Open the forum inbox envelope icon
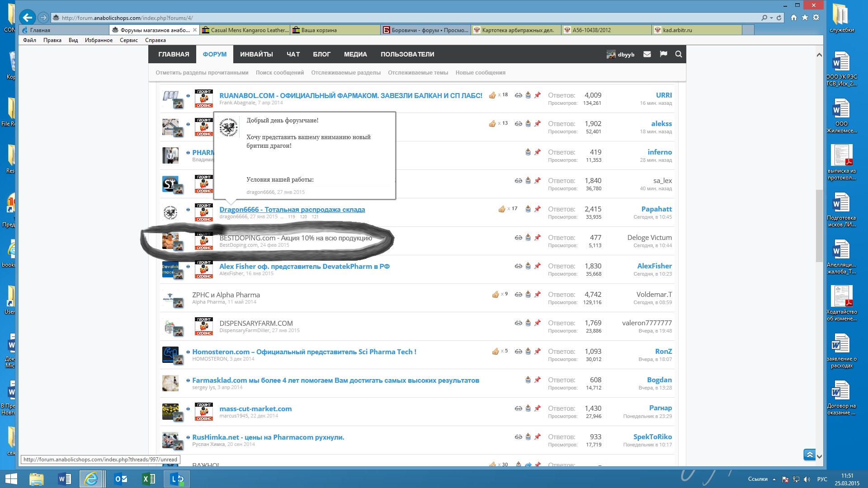This screenshot has height=488, width=868. [x=647, y=54]
